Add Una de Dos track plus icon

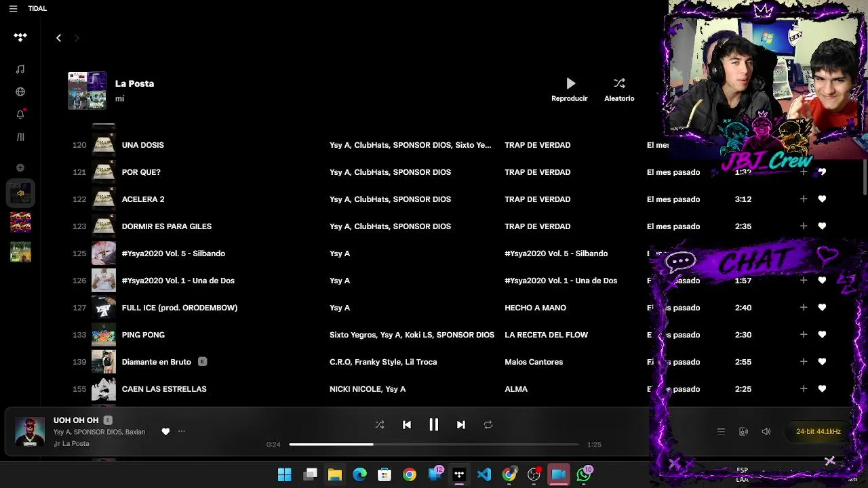pyautogui.click(x=804, y=281)
